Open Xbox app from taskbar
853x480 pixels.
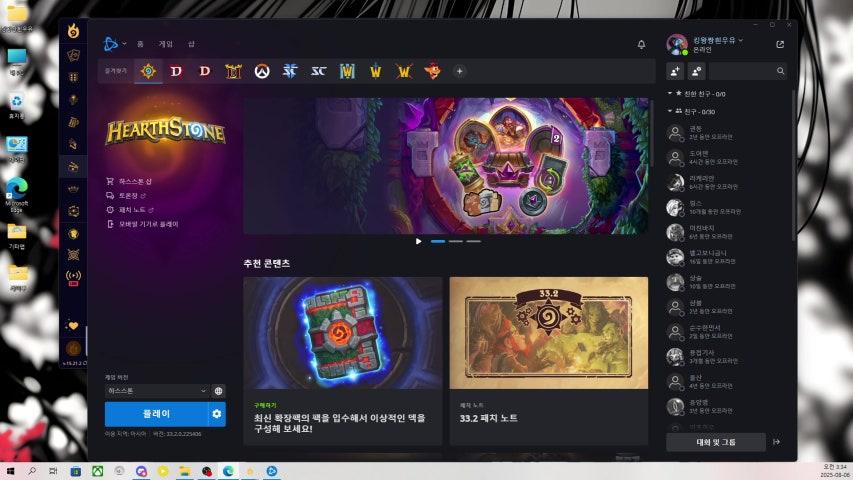pos(97,471)
